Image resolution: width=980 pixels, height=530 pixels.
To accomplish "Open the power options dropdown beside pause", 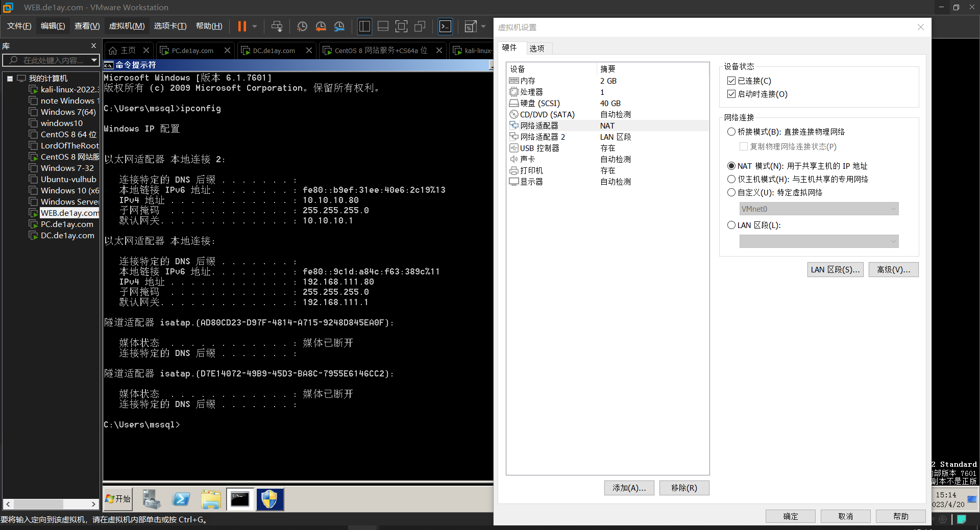I will tap(254, 26).
